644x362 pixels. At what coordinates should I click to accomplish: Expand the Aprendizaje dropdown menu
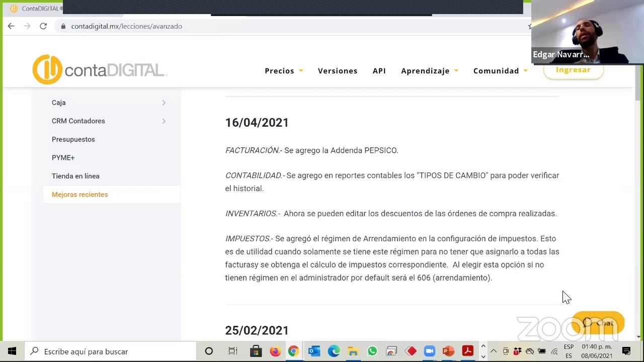pyautogui.click(x=430, y=71)
